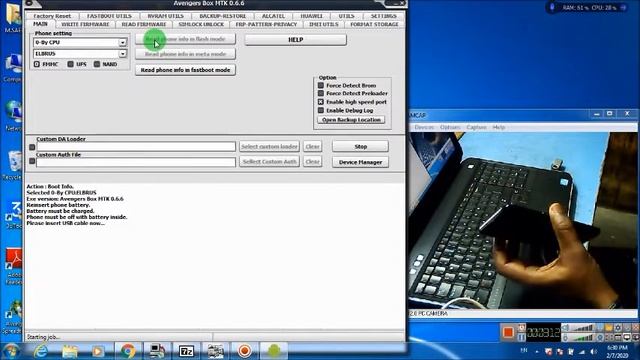This screenshot has width=640, height=360.
Task: Open the media player taskbar icon
Action: (x=98, y=351)
